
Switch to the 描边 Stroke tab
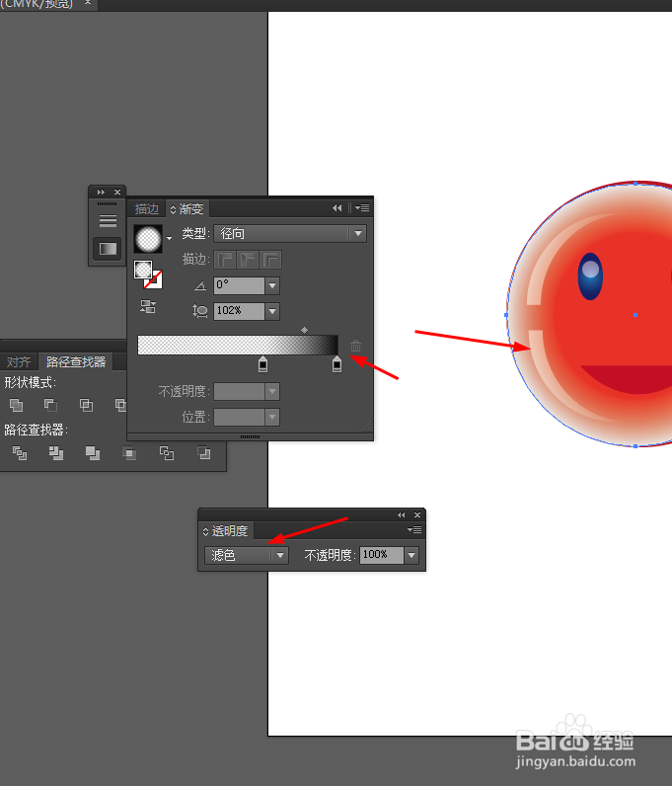click(x=146, y=208)
